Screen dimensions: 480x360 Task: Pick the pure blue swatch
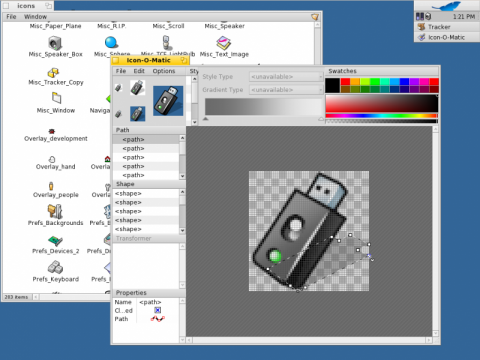[404, 82]
